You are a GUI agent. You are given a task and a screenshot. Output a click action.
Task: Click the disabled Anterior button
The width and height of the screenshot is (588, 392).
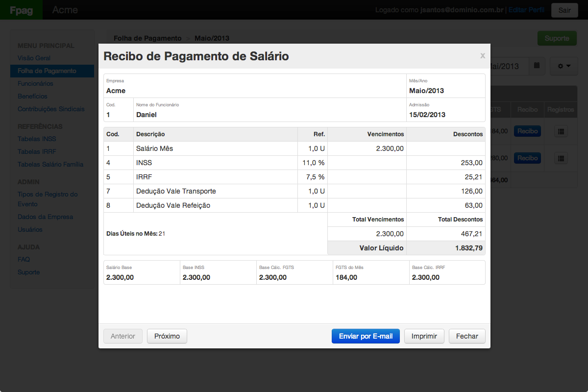tap(123, 336)
